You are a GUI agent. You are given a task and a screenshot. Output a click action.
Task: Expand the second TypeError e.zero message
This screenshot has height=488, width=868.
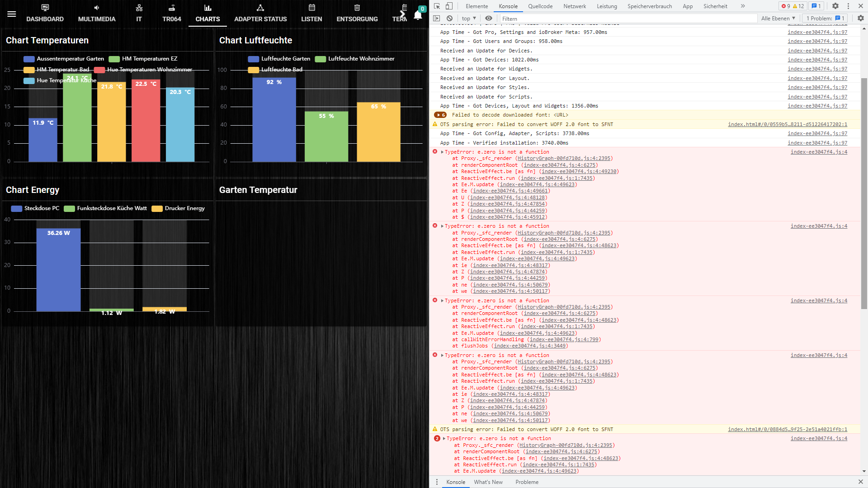point(442,226)
